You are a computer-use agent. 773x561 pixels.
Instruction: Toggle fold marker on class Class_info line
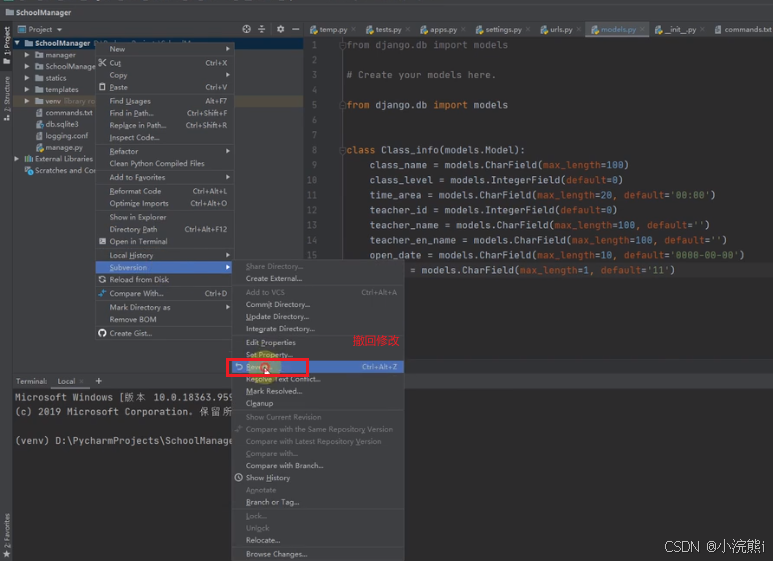point(342,150)
